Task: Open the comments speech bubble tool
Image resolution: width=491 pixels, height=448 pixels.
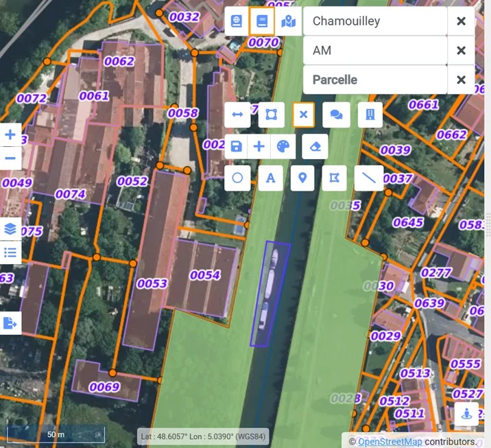Action: (x=336, y=115)
